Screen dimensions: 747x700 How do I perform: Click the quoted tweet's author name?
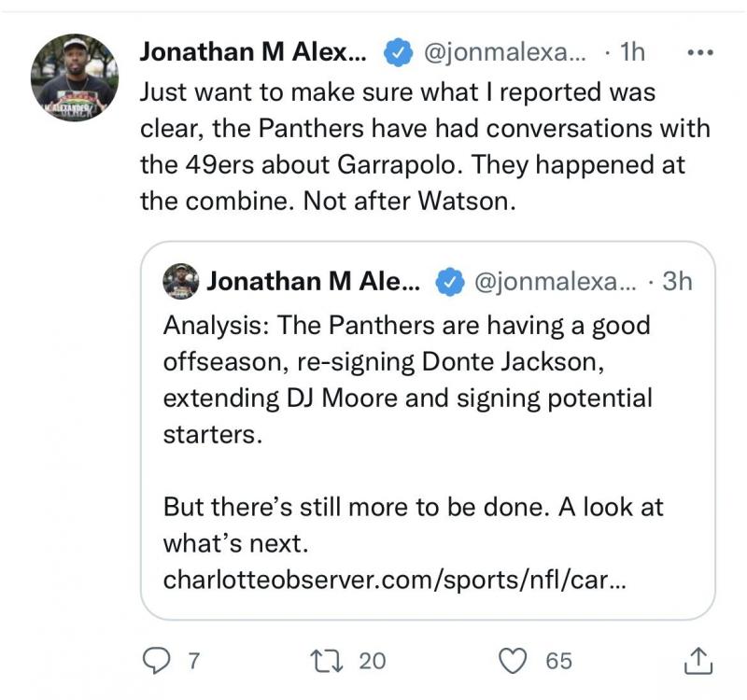pyautogui.click(x=314, y=281)
